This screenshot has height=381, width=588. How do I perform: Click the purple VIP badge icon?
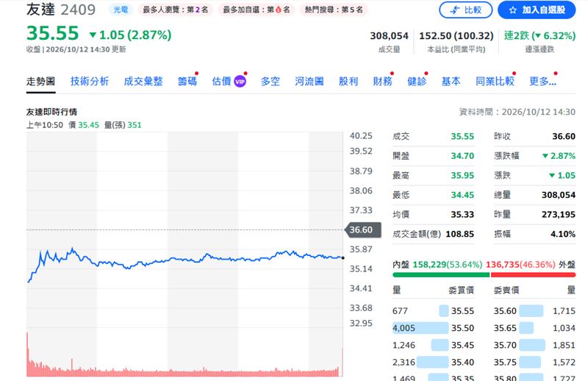pyautogui.click(x=240, y=82)
